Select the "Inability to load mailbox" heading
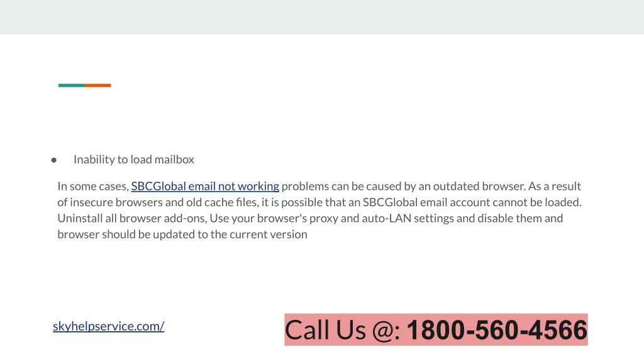Screen dimensions: 644x362 point(133,159)
